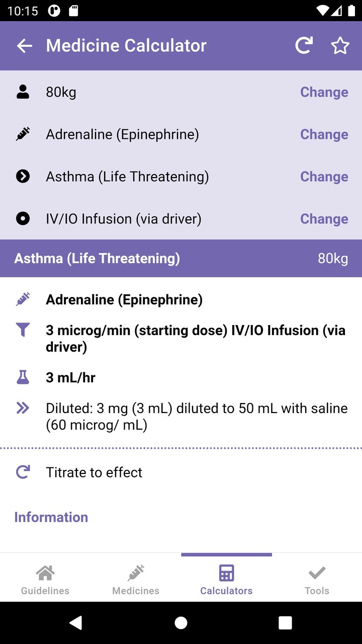Tap the infusion funnel icon

click(x=23, y=330)
